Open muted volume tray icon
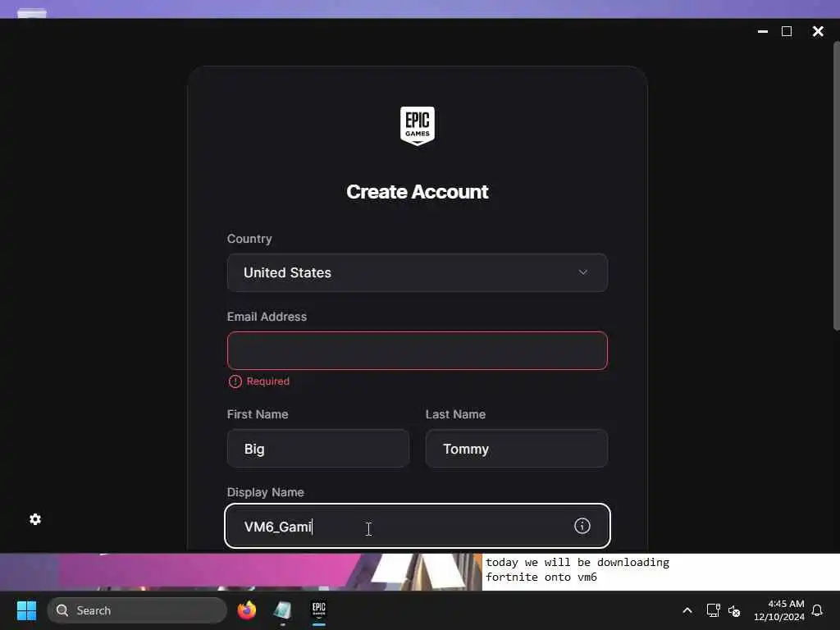 (734, 610)
